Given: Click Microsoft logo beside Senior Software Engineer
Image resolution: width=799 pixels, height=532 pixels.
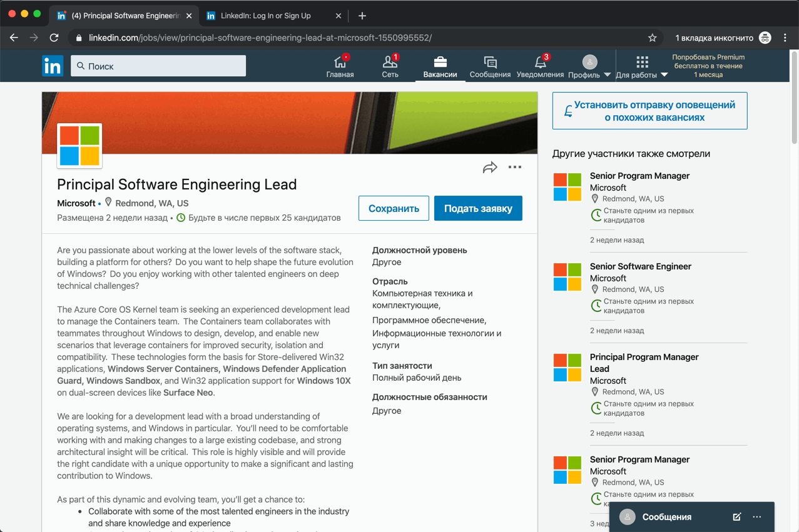Looking at the screenshot, I should point(567,277).
